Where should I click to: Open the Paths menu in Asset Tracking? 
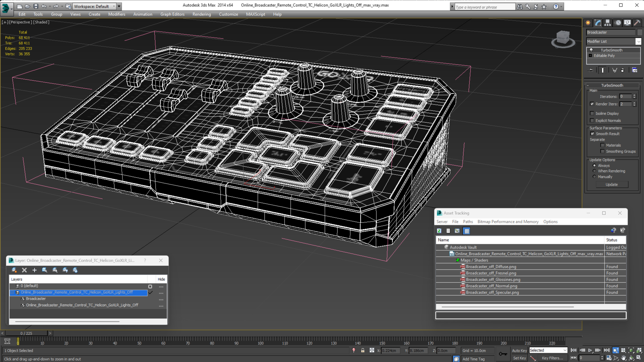click(x=467, y=221)
